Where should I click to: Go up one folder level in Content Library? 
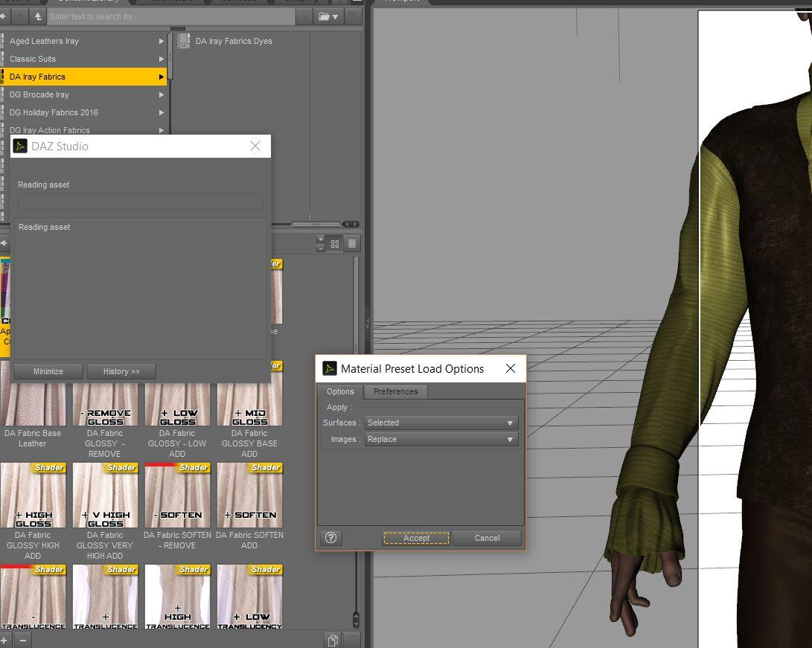(x=38, y=16)
